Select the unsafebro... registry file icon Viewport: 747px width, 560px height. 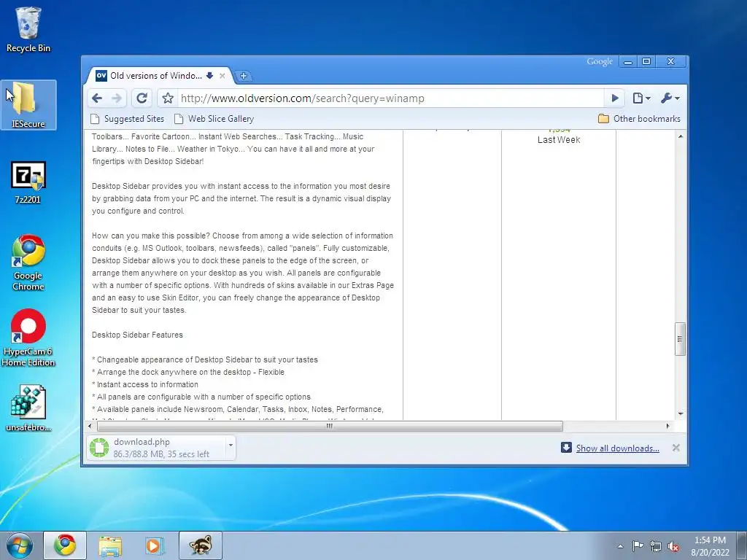(x=28, y=408)
